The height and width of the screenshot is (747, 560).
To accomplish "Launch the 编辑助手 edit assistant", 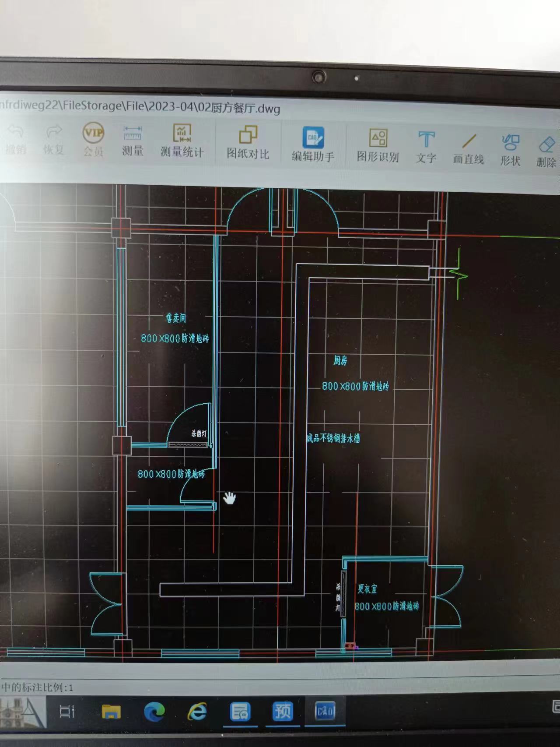I will tap(313, 144).
